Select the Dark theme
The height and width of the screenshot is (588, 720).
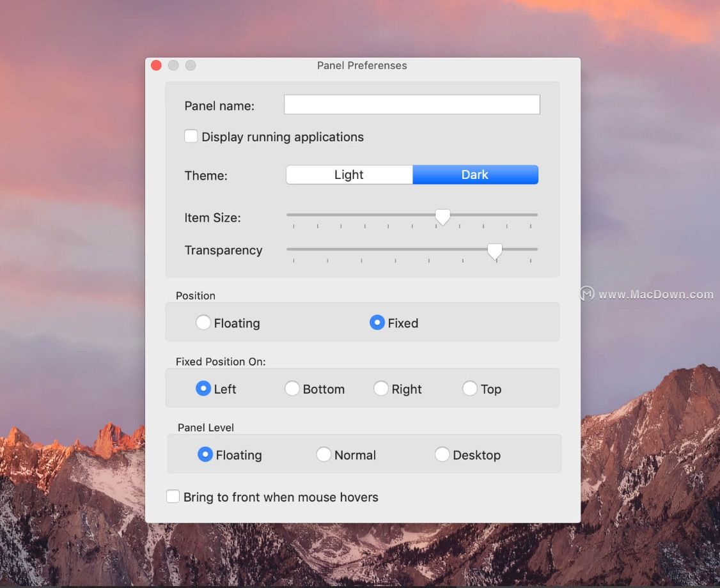(475, 175)
